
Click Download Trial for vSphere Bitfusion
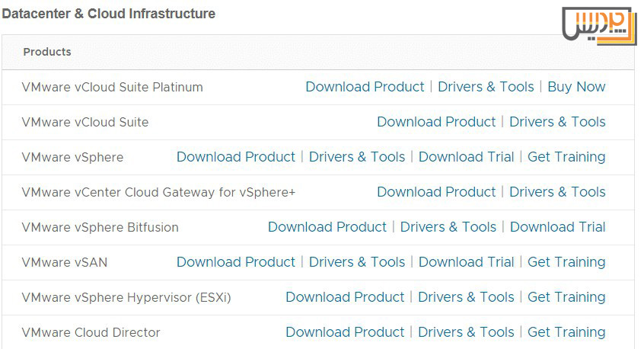558,226
